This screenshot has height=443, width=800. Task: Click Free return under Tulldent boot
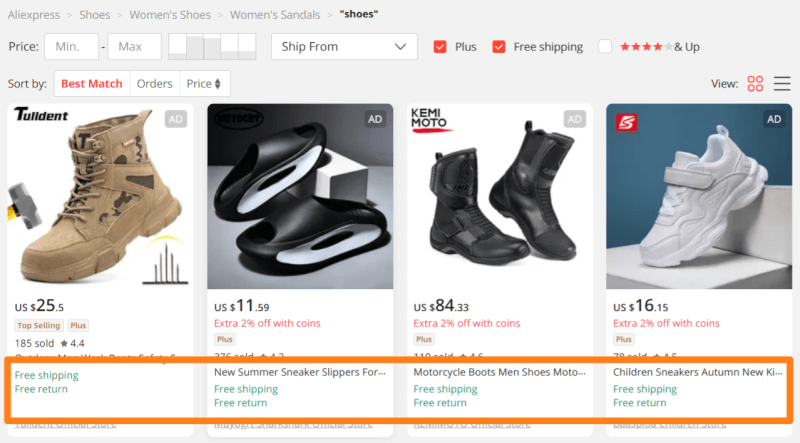(x=41, y=389)
